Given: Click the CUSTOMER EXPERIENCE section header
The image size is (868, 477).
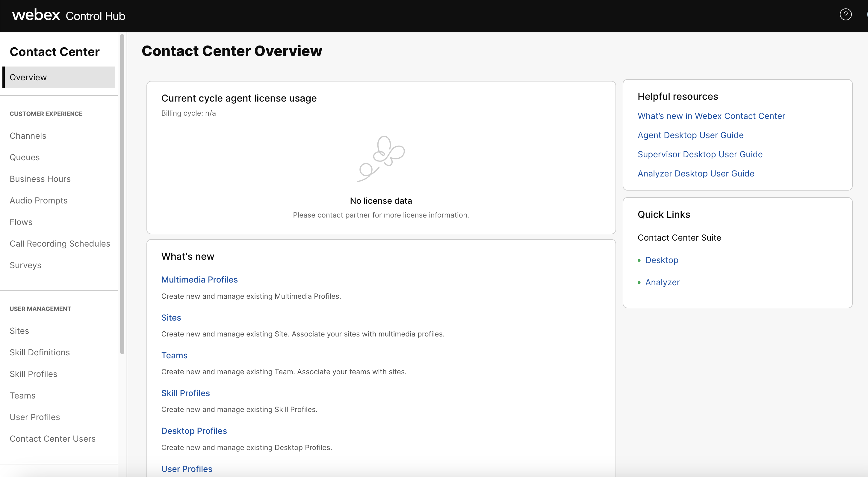Looking at the screenshot, I should click(46, 114).
